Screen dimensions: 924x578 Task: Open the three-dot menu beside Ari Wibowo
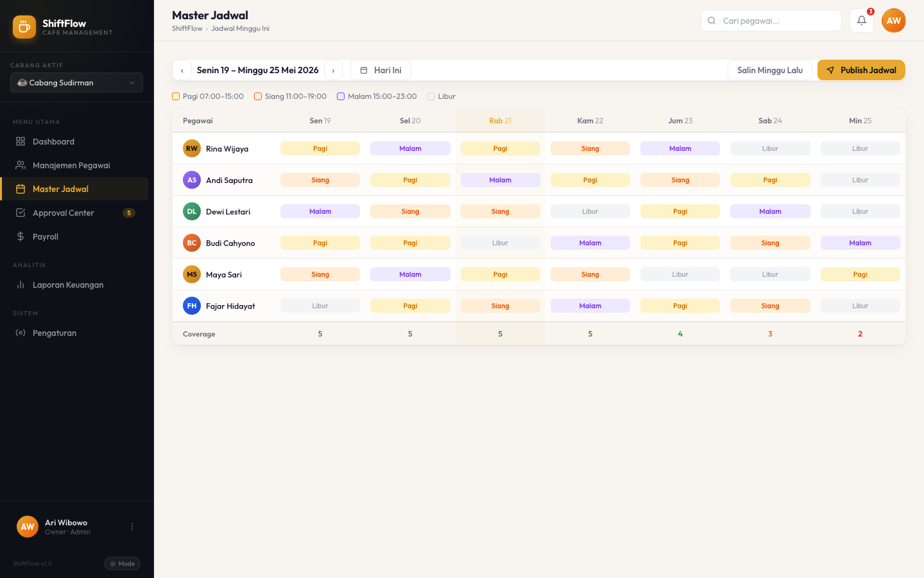132,527
